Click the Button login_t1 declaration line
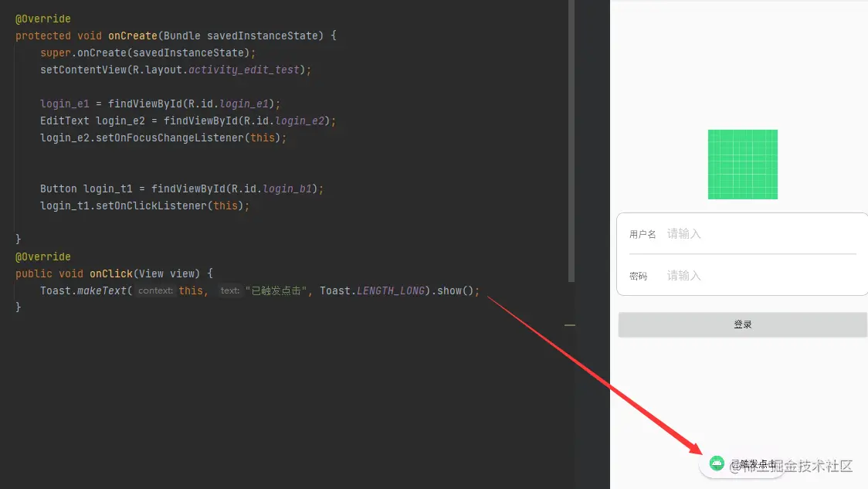The height and width of the screenshot is (489, 868). tap(181, 188)
